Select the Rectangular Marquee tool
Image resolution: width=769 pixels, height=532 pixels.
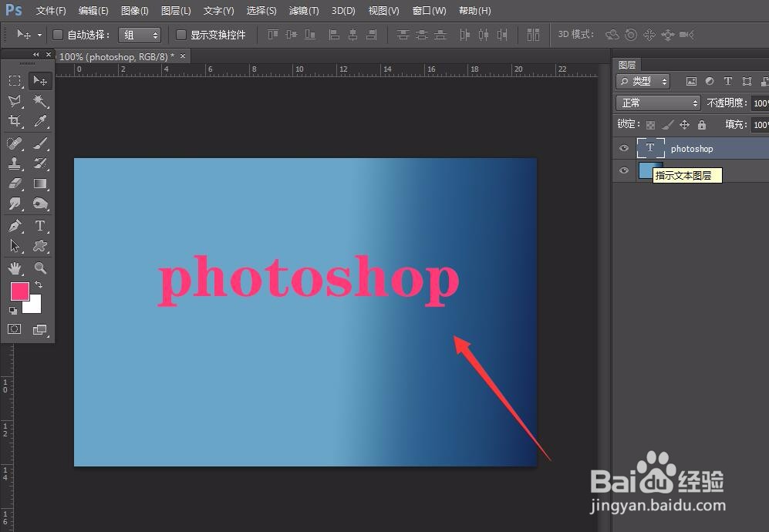[15, 81]
